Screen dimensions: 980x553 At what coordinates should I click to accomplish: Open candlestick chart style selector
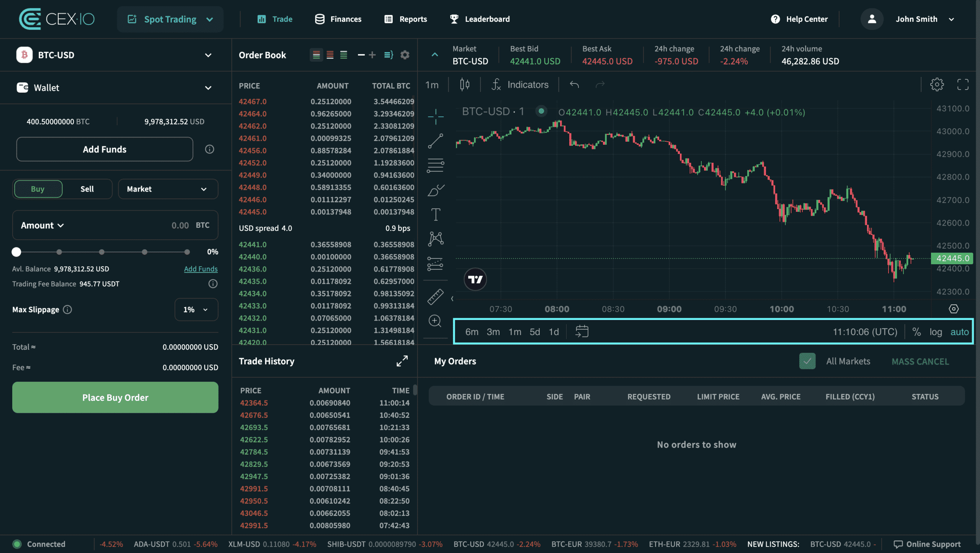(465, 85)
